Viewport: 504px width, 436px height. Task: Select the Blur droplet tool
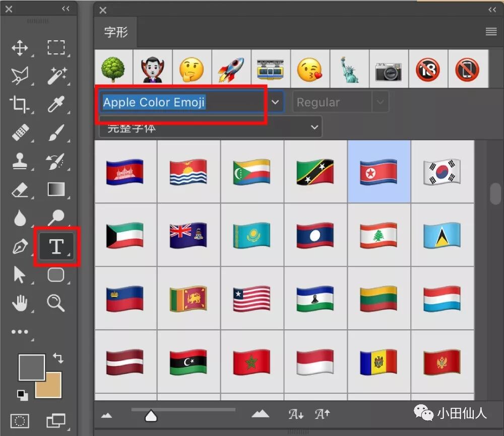pyautogui.click(x=20, y=217)
